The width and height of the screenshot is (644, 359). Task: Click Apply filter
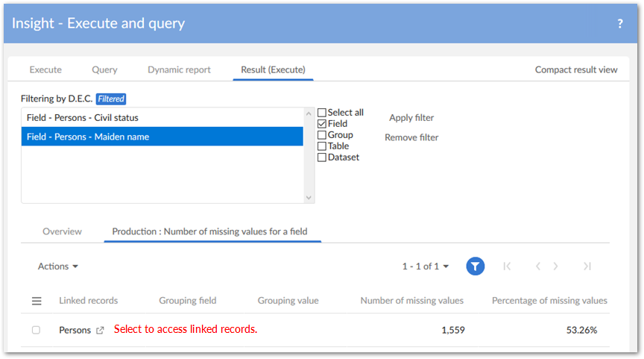point(411,118)
